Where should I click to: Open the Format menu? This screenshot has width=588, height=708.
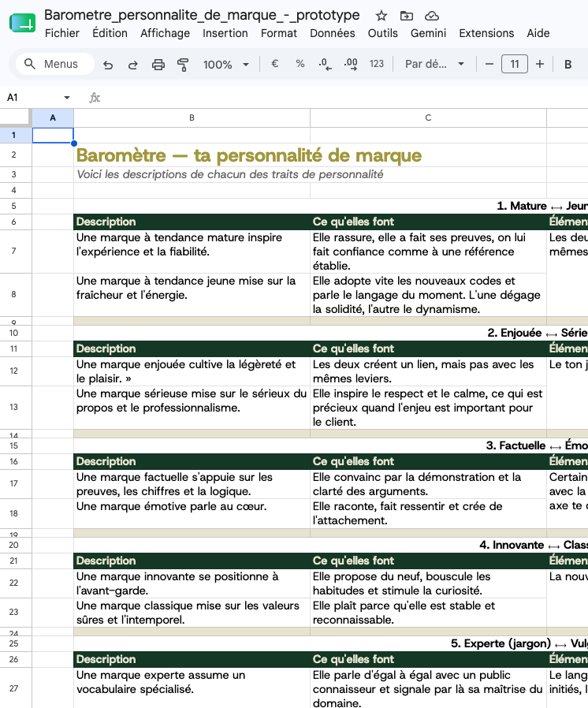coord(279,33)
